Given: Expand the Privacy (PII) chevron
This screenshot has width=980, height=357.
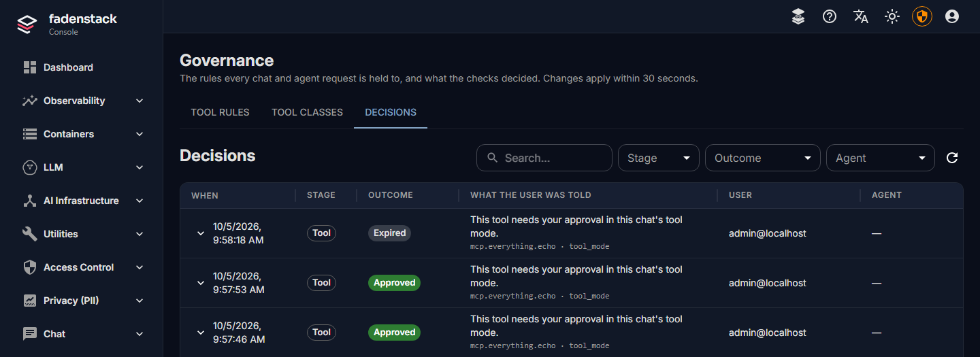Looking at the screenshot, I should click(140, 301).
